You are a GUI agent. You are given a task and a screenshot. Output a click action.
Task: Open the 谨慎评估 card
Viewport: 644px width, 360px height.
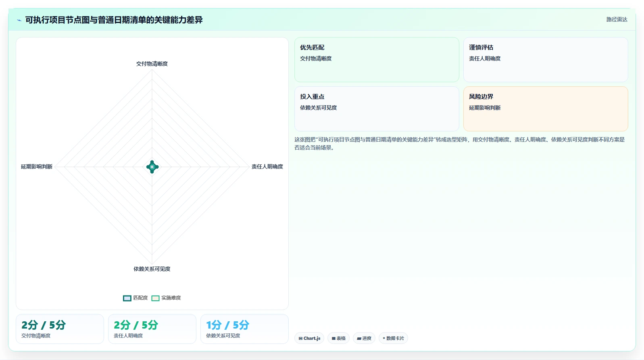tap(546, 60)
